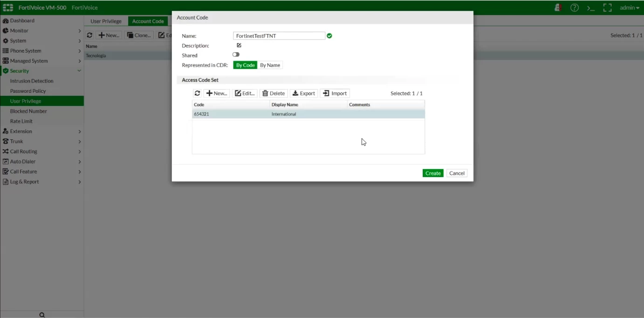Click the red status icon in top bar
The height and width of the screenshot is (318, 644).
pos(558,7)
